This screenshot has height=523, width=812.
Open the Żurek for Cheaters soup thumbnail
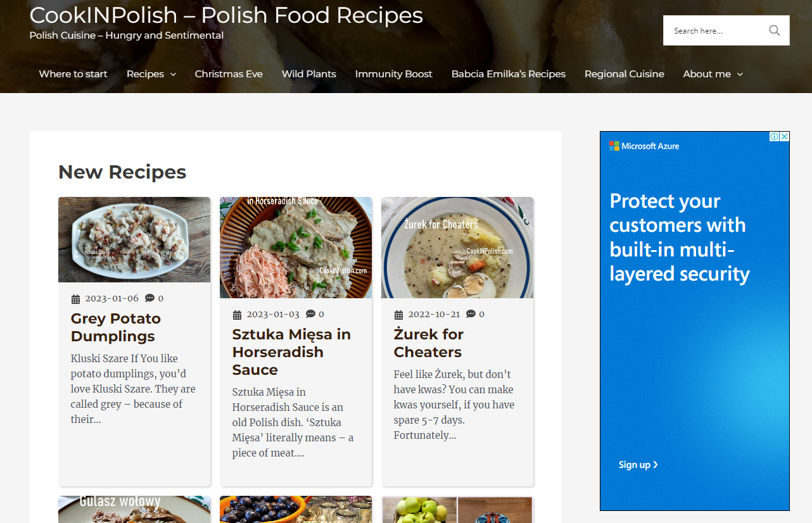pos(457,247)
